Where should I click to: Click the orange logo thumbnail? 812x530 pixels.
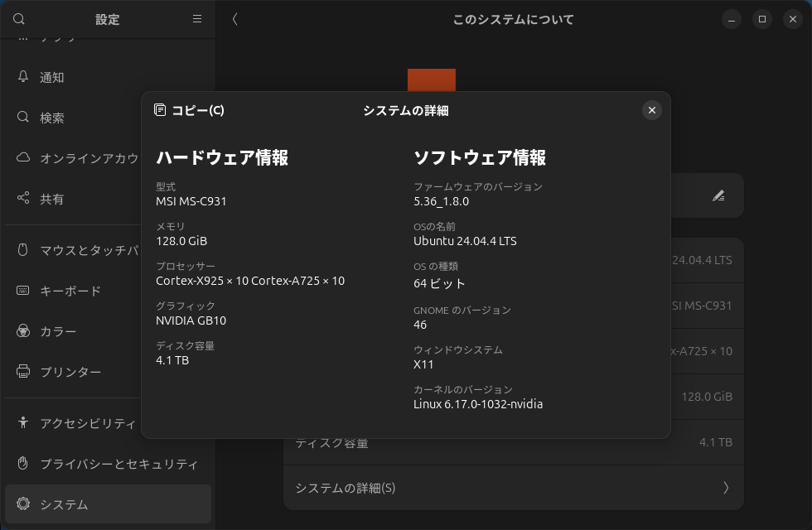pos(432,79)
